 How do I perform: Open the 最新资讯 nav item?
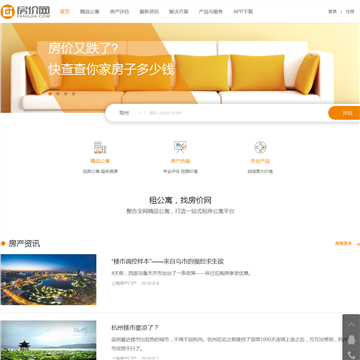(x=149, y=11)
